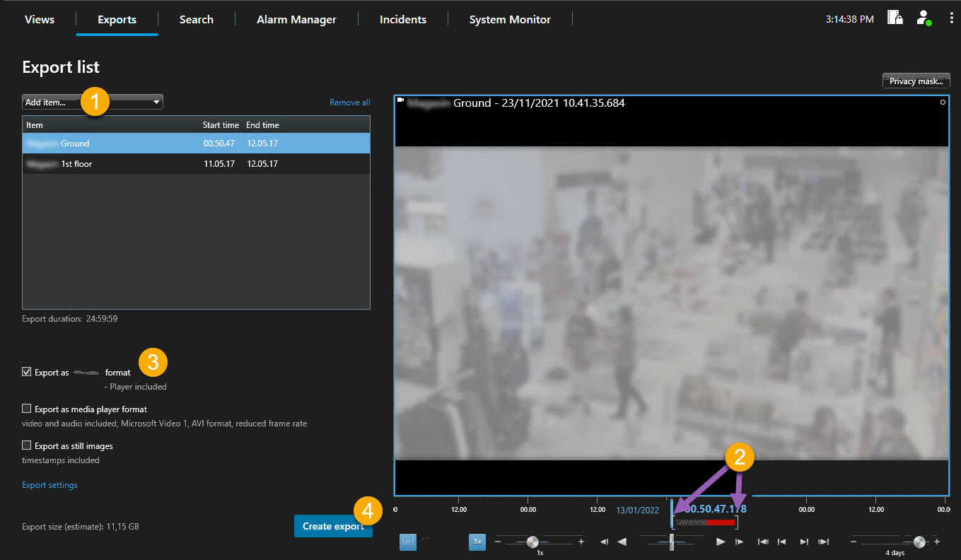Open the user login status icon
This screenshot has width=961, height=560.
pyautogui.click(x=924, y=18)
